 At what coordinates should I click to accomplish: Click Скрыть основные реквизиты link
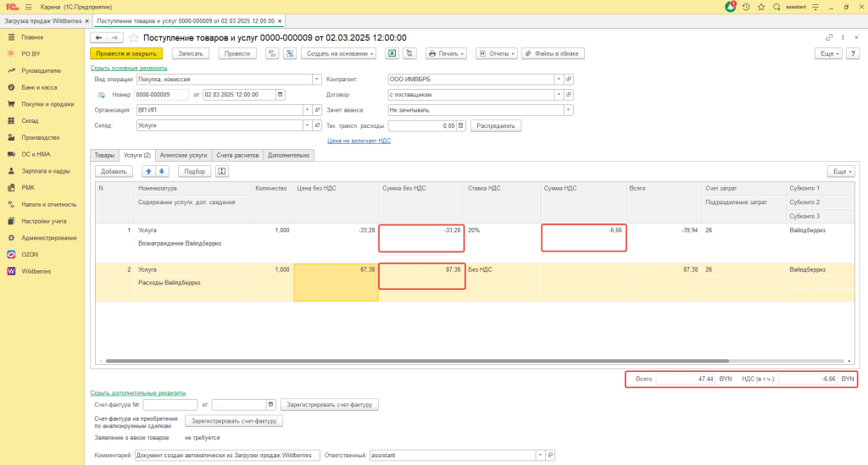pos(129,68)
